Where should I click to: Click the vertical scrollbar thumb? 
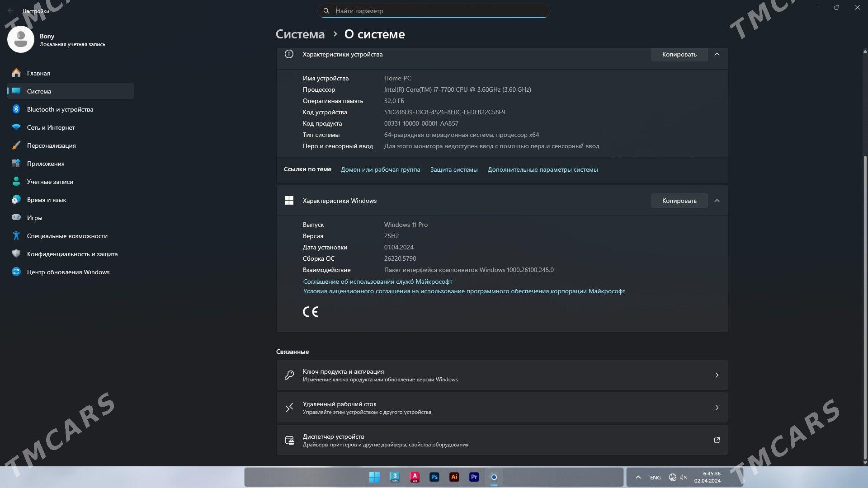click(865, 307)
